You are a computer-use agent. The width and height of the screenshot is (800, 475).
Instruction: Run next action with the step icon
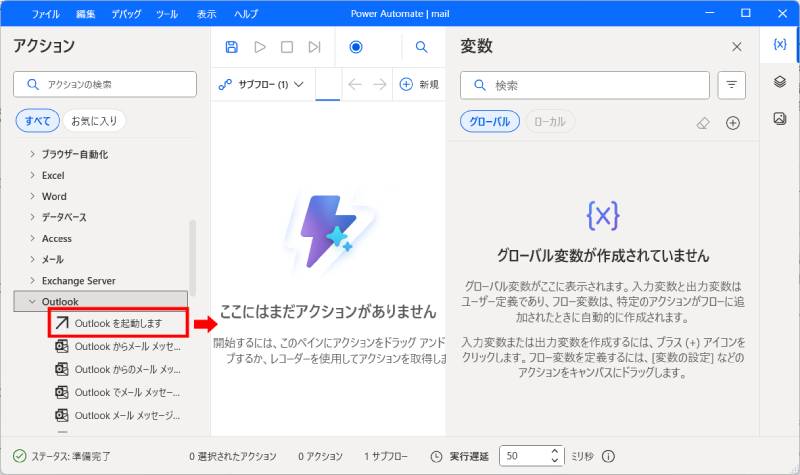(314, 47)
